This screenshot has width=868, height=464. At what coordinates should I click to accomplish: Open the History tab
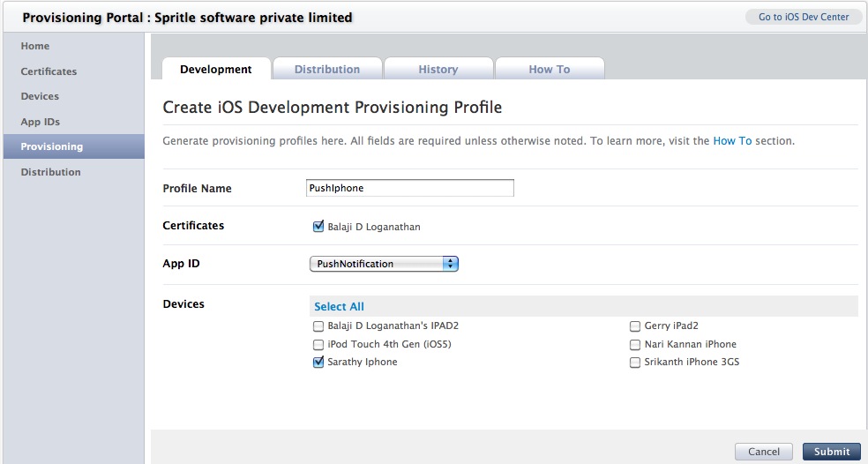[438, 69]
